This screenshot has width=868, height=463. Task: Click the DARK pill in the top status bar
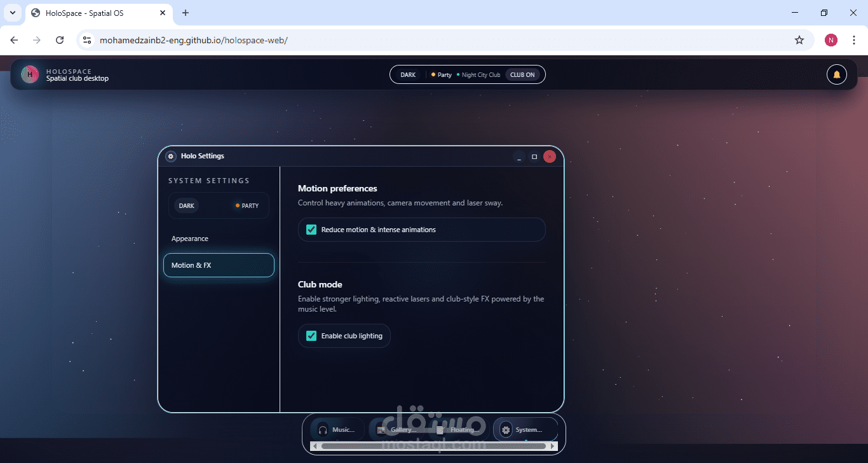point(407,74)
